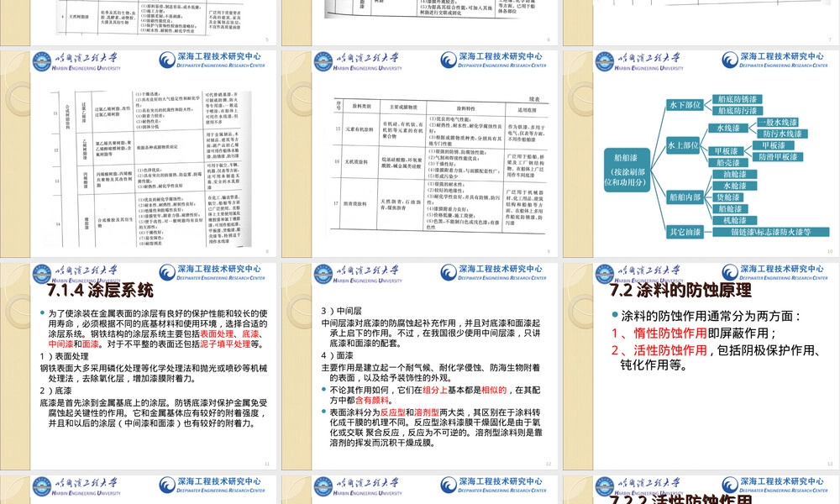Click the 水下部位 box in the diagram

pyautogui.click(x=685, y=105)
